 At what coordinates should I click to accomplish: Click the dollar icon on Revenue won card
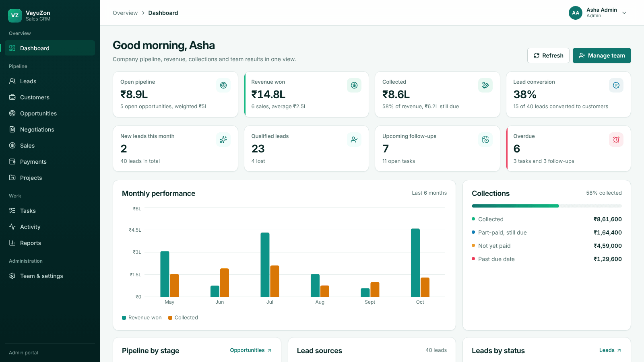point(354,85)
